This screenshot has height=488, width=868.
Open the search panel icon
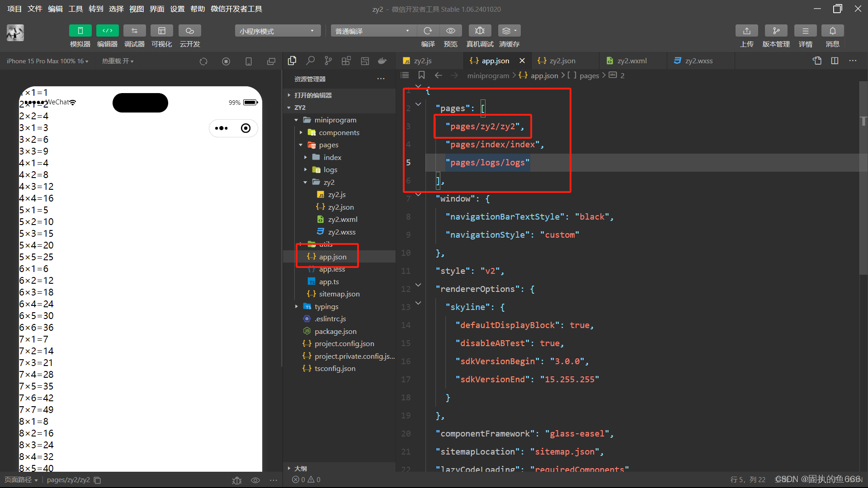coord(311,61)
